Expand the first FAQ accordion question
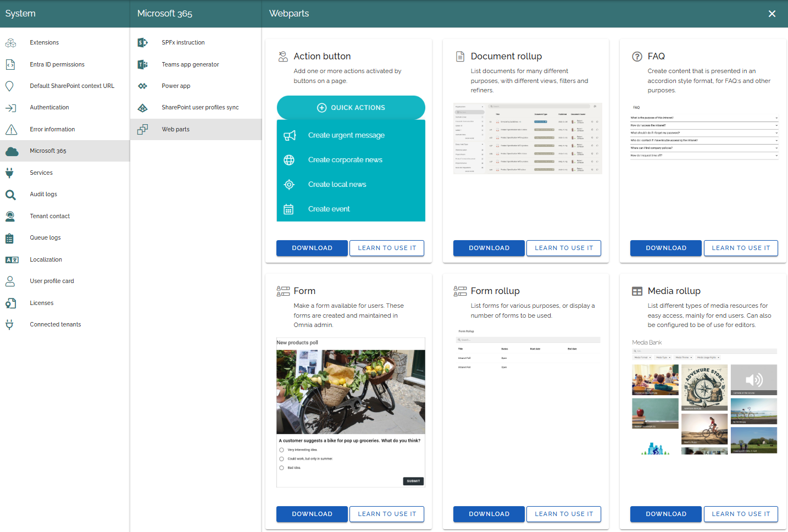 [x=704, y=118]
